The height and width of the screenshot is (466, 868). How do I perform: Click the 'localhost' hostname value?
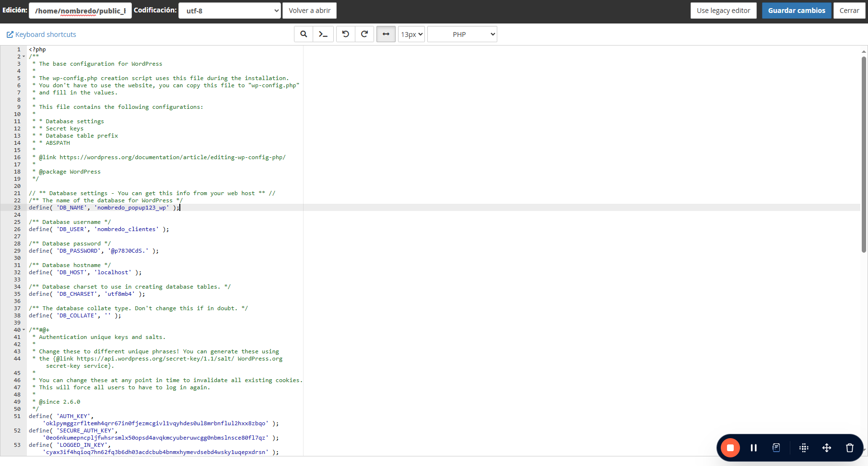(113, 272)
